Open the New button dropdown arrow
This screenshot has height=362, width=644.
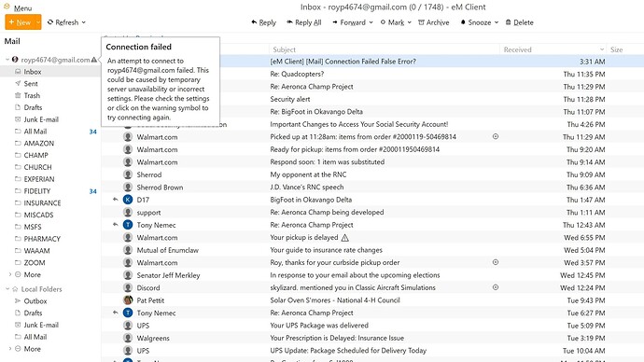(38, 22)
